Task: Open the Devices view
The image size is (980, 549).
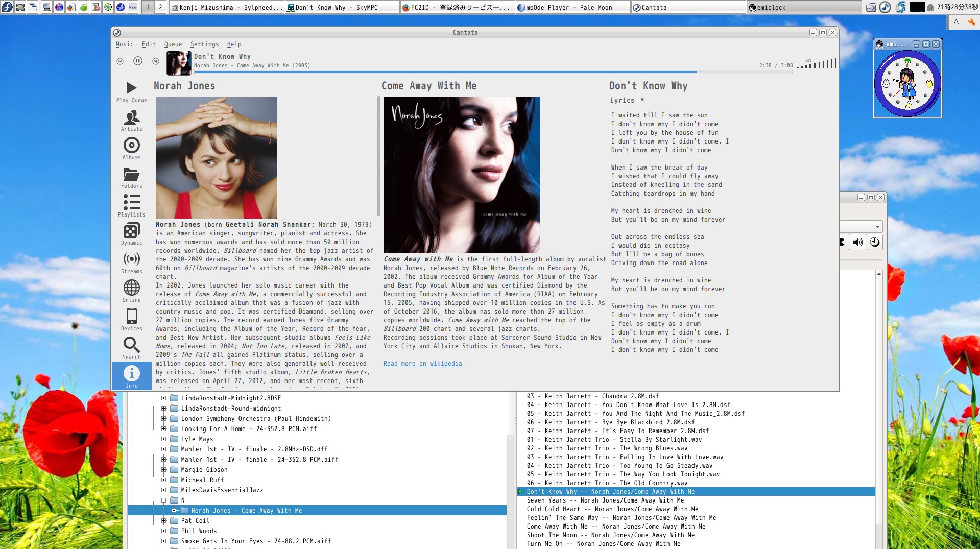Action: [131, 320]
